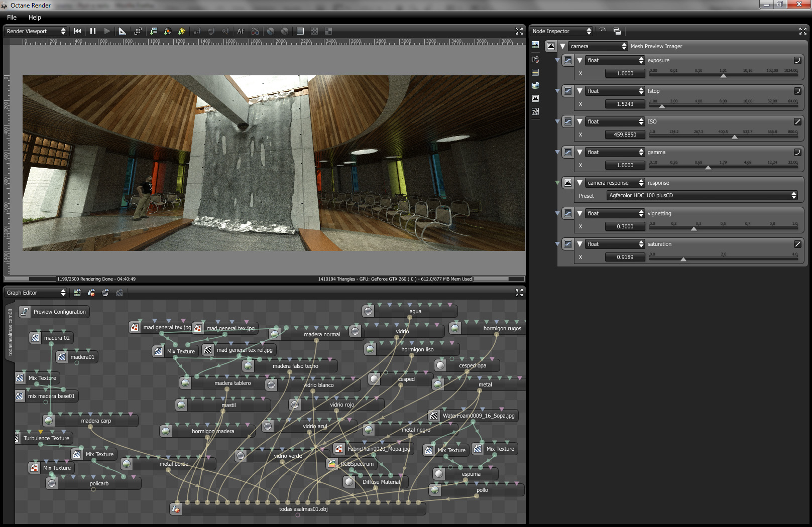812x527 pixels.
Task: Maximize the Node Inspector panel
Action: (x=803, y=31)
